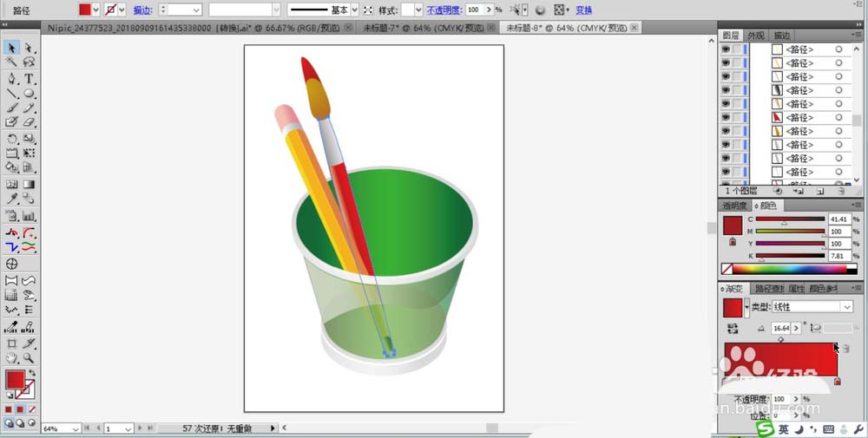Open the fill color dropdown in control bar
This screenshot has height=438, width=868.
(95, 10)
